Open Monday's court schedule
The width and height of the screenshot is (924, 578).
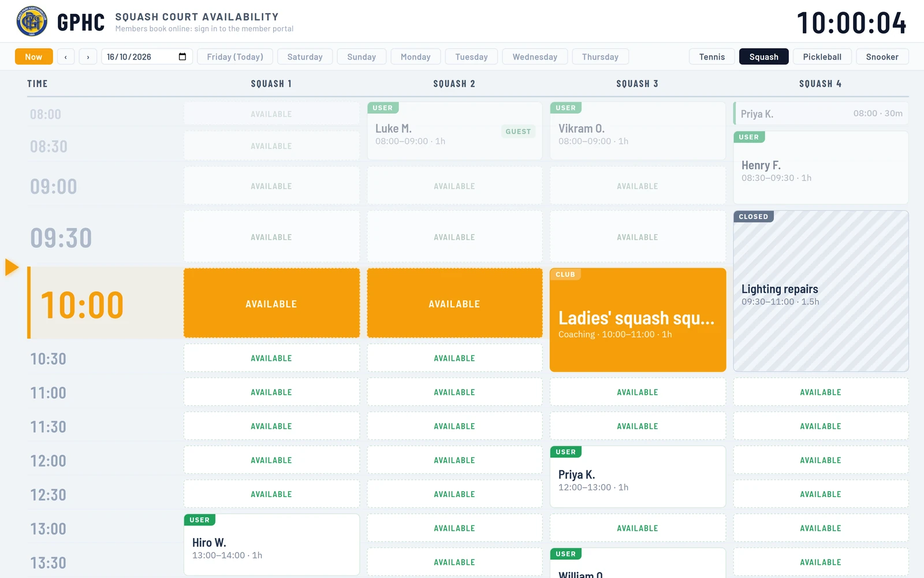(x=416, y=57)
